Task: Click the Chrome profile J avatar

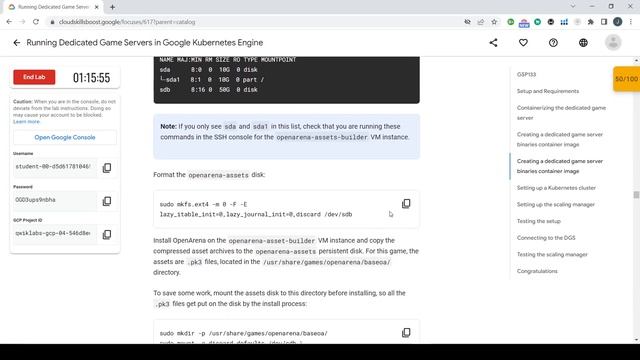Action: click(x=618, y=22)
